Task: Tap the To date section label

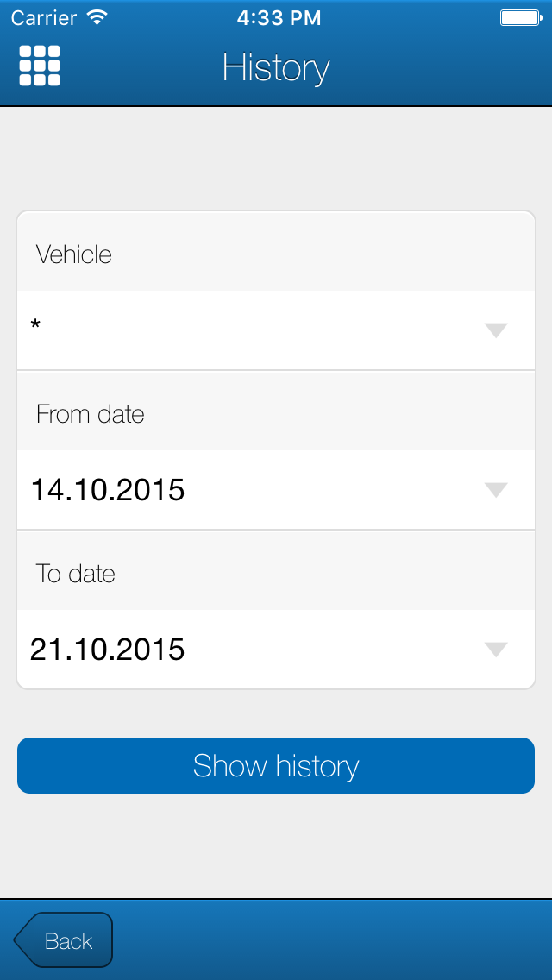Action: point(76,574)
